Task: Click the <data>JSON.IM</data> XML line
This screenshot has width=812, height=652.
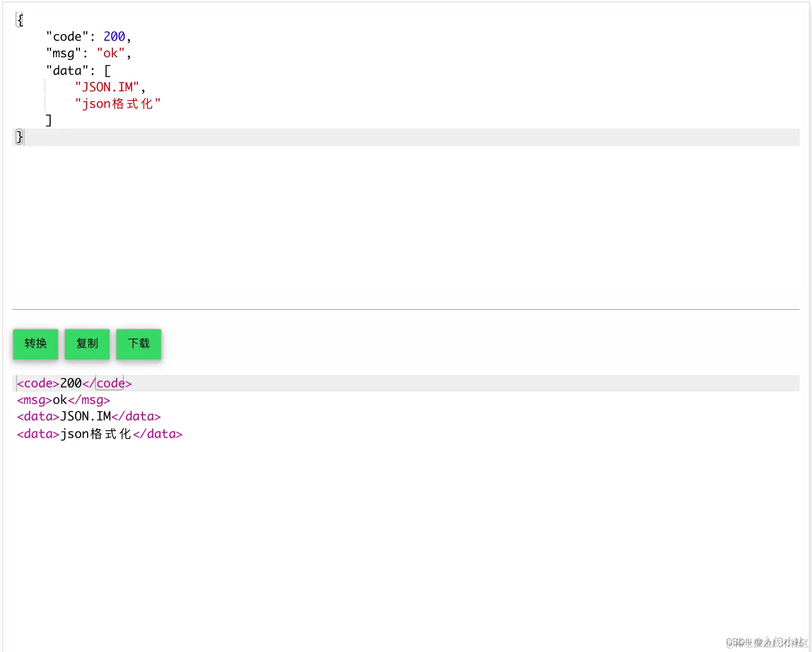Action: click(x=89, y=416)
